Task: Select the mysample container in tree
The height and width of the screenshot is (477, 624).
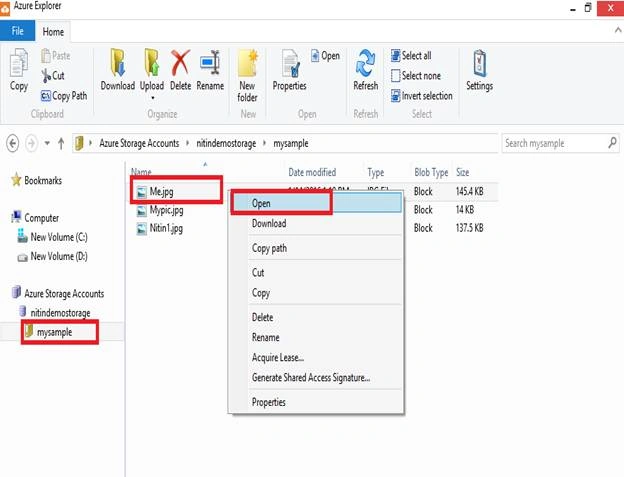Action: tap(49, 332)
